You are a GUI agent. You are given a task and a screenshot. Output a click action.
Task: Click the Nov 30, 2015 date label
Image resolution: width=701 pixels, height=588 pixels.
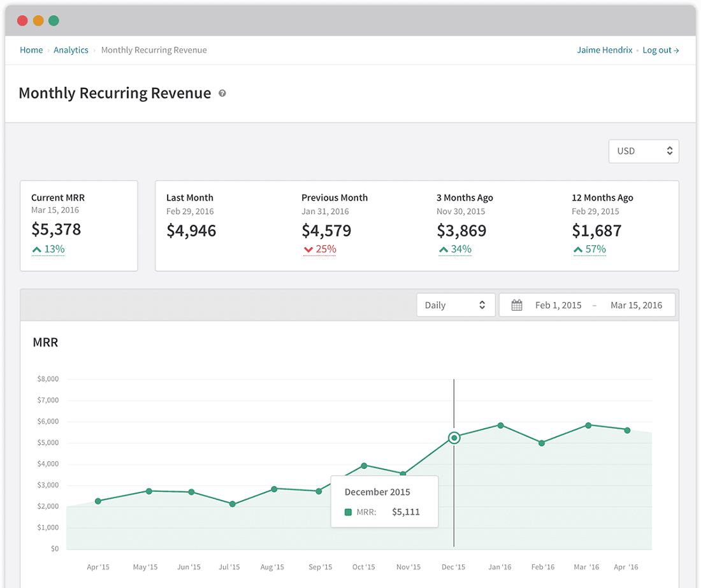(x=461, y=212)
